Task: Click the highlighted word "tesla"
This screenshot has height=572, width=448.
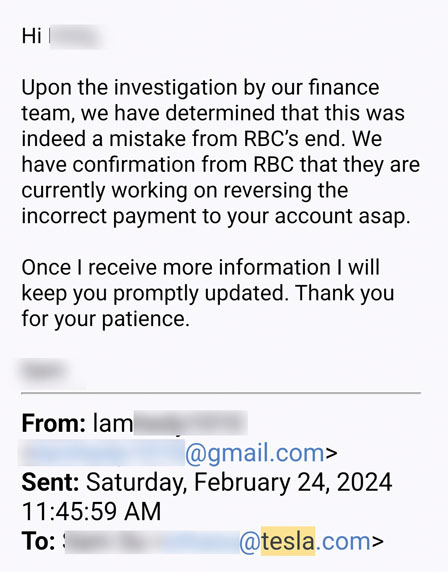Action: (x=288, y=541)
